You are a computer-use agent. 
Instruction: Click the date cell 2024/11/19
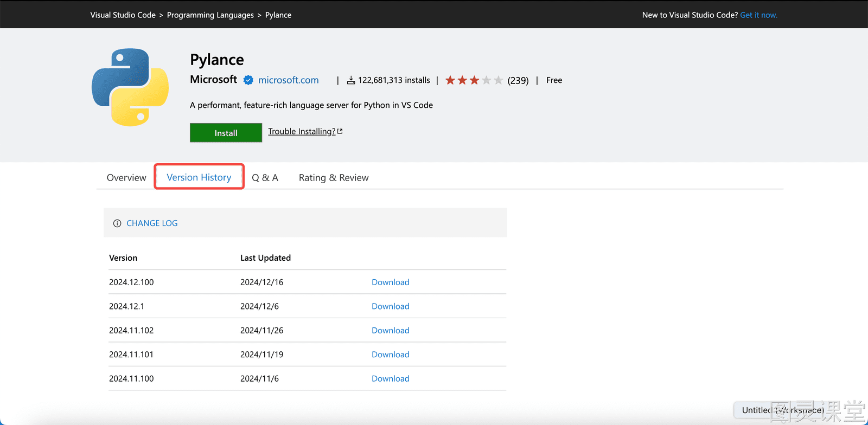(x=262, y=355)
